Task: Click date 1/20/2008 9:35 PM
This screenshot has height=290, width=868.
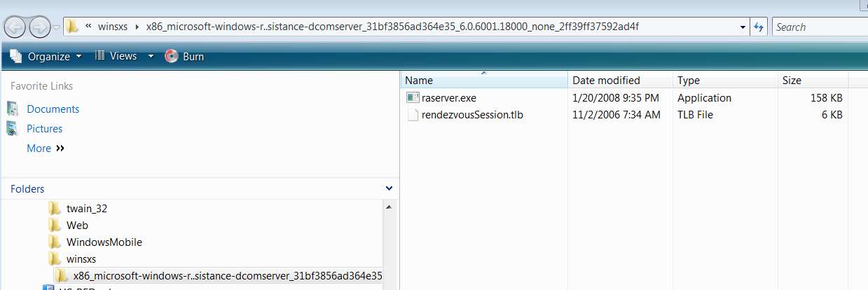Action: pos(616,98)
